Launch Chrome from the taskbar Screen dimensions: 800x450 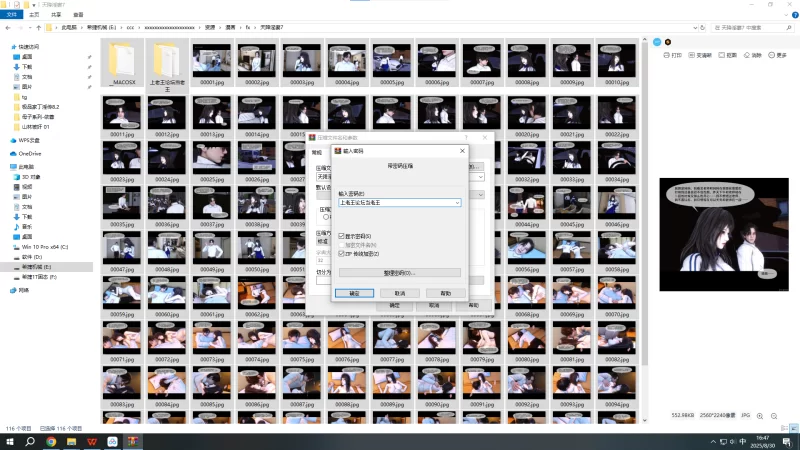tap(51, 441)
